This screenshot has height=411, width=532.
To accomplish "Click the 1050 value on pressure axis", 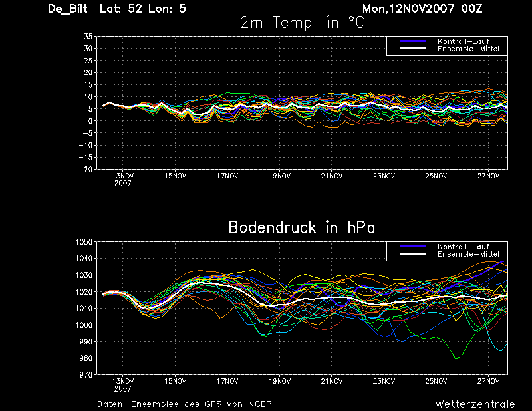I will (84, 242).
